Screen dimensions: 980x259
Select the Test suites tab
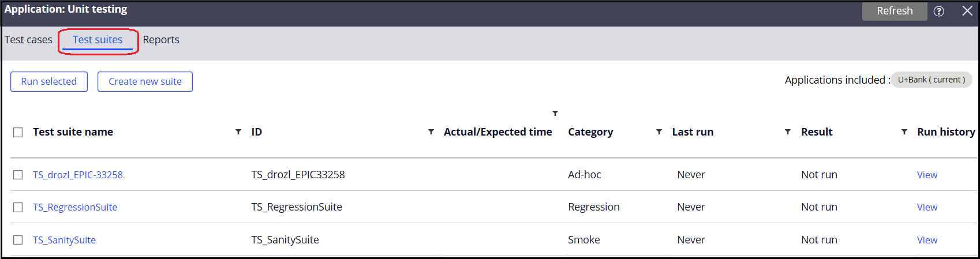(x=98, y=40)
